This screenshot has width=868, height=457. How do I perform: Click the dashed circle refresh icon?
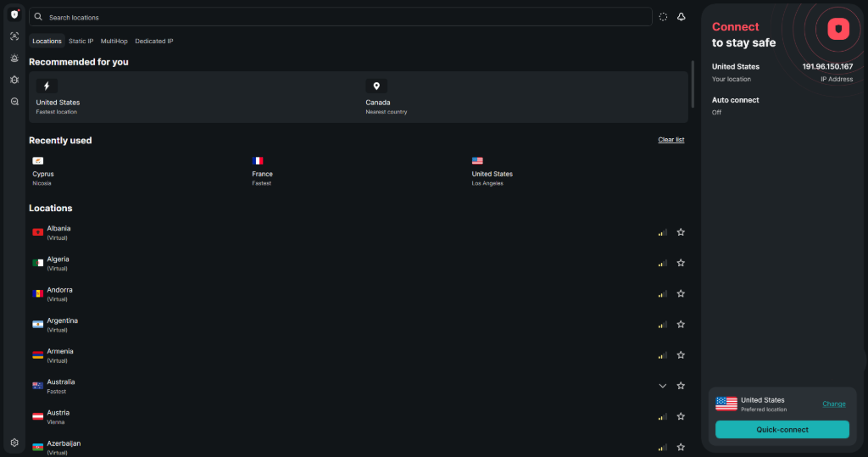663,17
